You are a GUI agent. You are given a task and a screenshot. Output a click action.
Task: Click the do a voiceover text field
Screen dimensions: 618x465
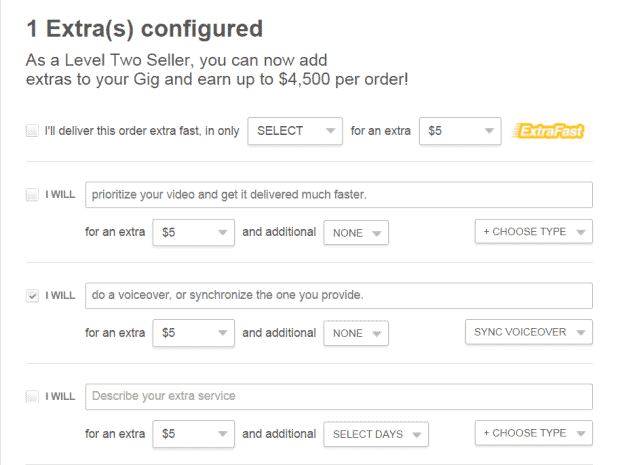339,295
